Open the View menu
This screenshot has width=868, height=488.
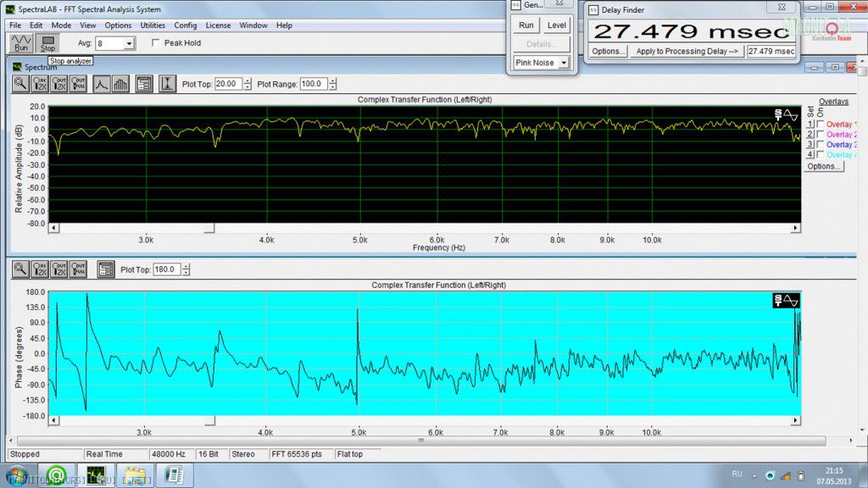[x=87, y=25]
